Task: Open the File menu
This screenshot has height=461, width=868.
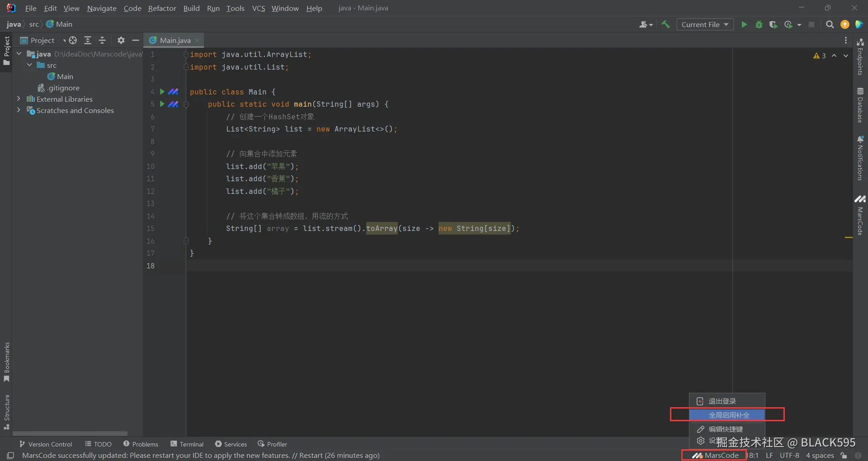Action: coord(31,8)
